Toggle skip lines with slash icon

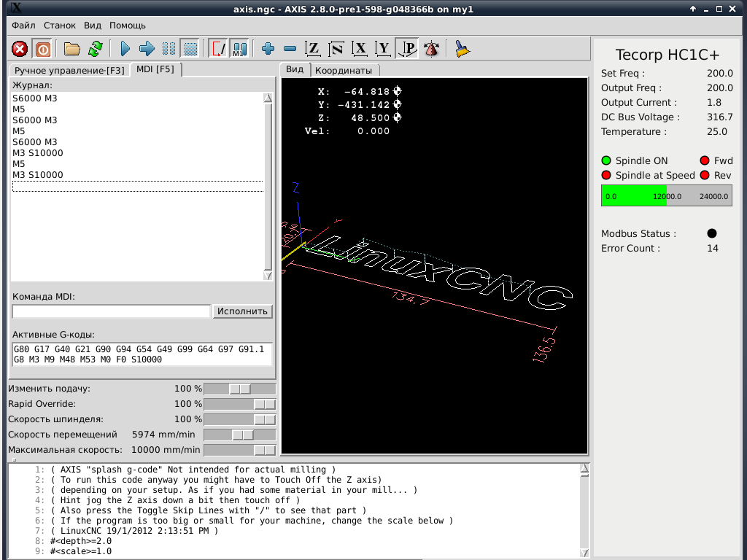pos(218,49)
